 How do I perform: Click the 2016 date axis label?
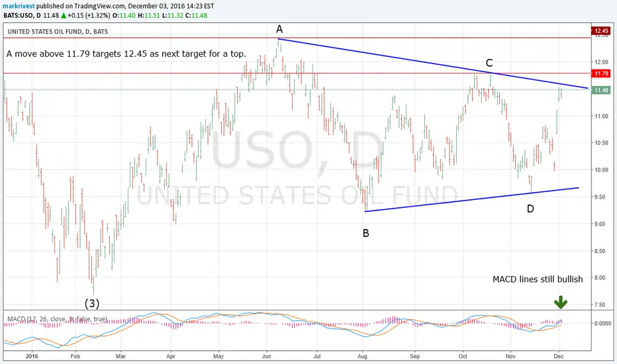coord(32,356)
